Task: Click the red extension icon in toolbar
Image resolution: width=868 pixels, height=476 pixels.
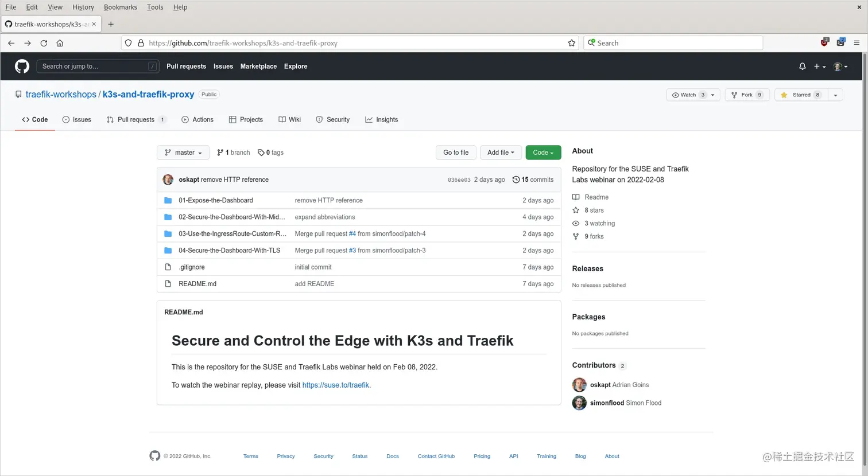Action: 825,42
